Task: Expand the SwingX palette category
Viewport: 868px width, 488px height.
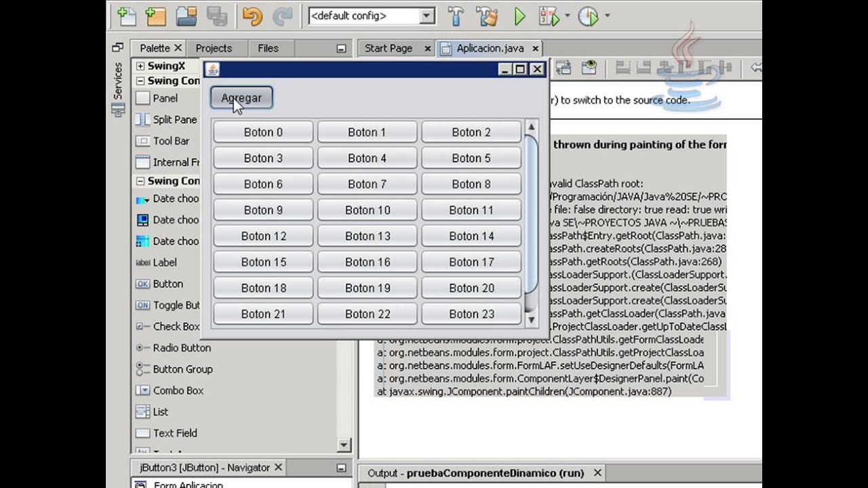Action: [140, 66]
